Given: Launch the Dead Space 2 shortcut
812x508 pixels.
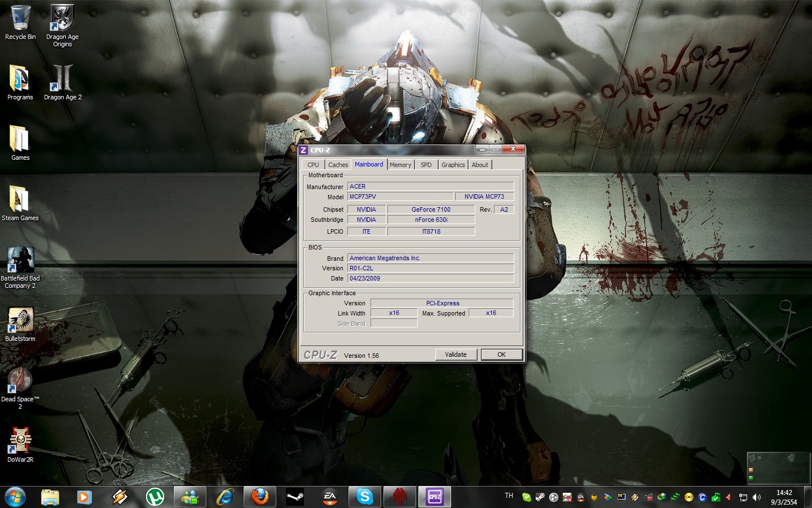Looking at the screenshot, I should 20,388.
